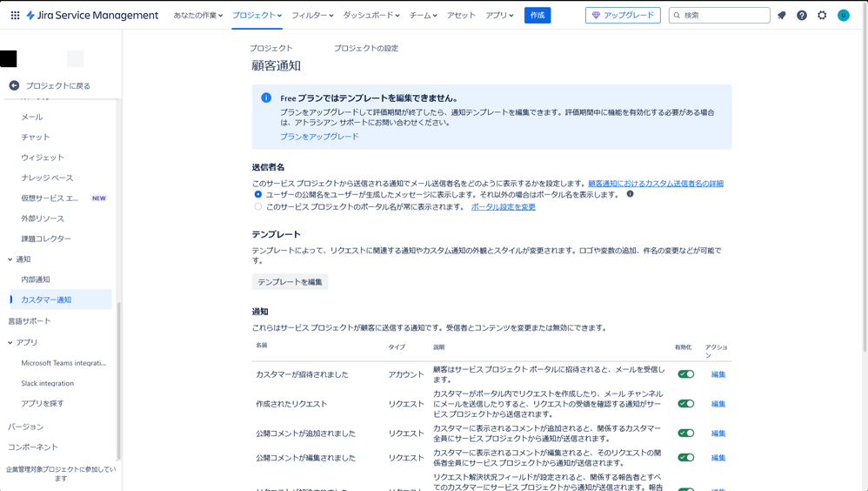868x491 pixels.
Task: Click the info icon next to the sender name radio option
Action: point(630,194)
